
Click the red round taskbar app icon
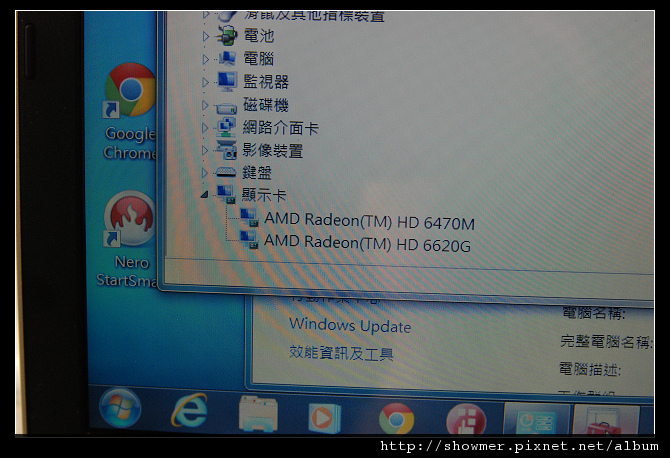(x=466, y=420)
